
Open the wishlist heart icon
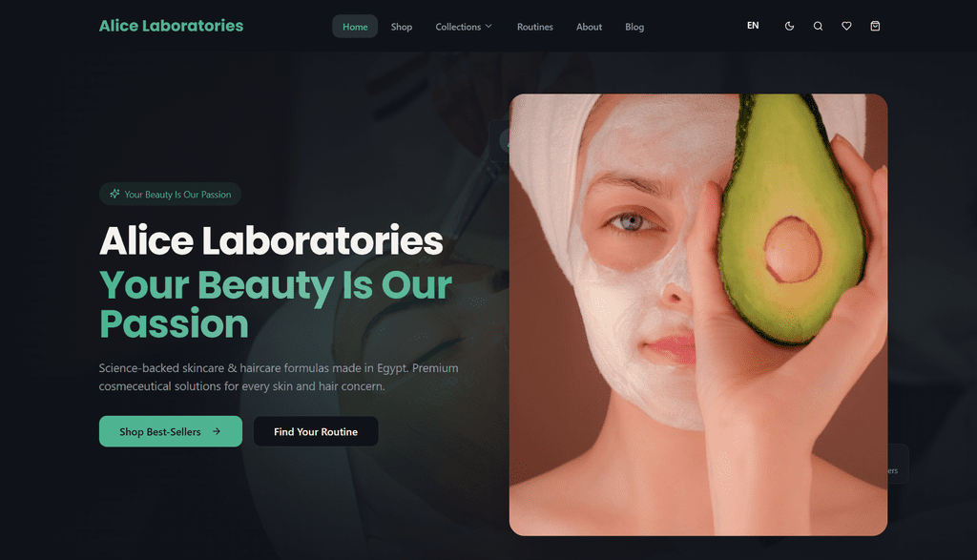[846, 26]
